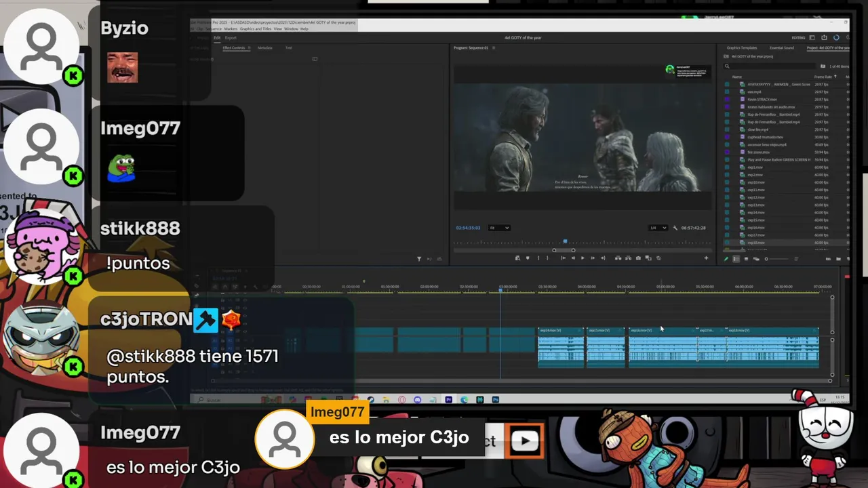Click the Quick Export share icon
This screenshot has width=868, height=488.
824,37
